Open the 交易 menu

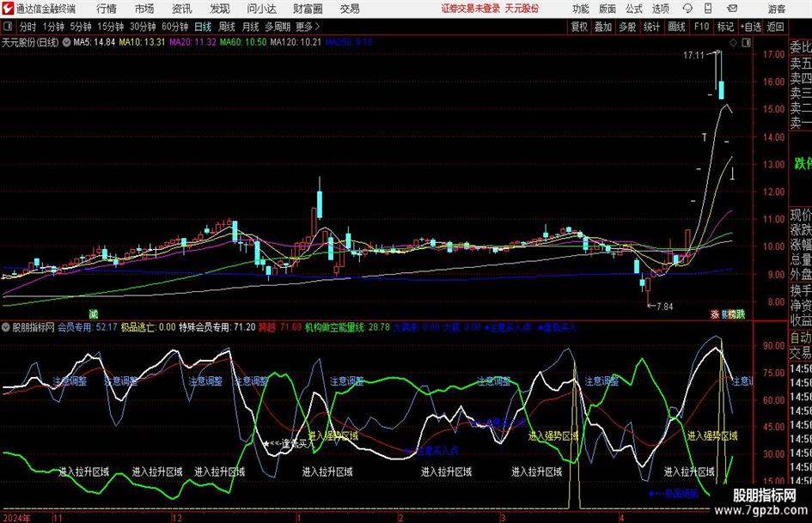pos(350,9)
